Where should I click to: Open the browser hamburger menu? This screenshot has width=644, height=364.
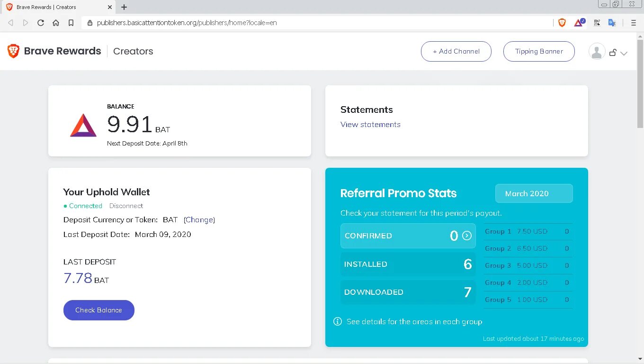click(x=634, y=23)
